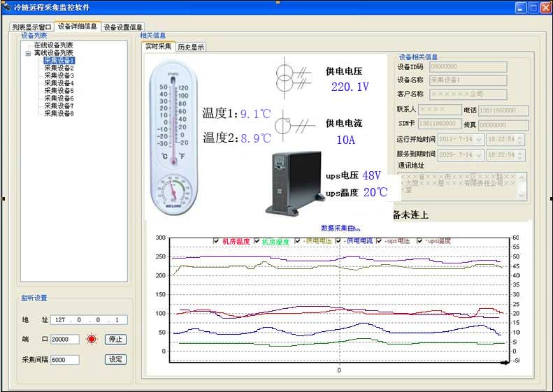Select 采集设备8 in the device tree
The image size is (553, 392).
pyautogui.click(x=59, y=113)
